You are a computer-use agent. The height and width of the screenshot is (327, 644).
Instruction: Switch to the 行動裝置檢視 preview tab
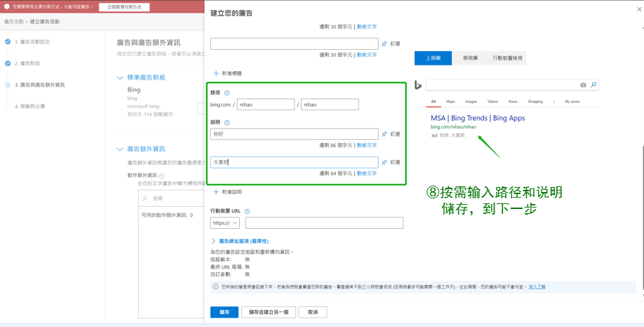pyautogui.click(x=507, y=58)
